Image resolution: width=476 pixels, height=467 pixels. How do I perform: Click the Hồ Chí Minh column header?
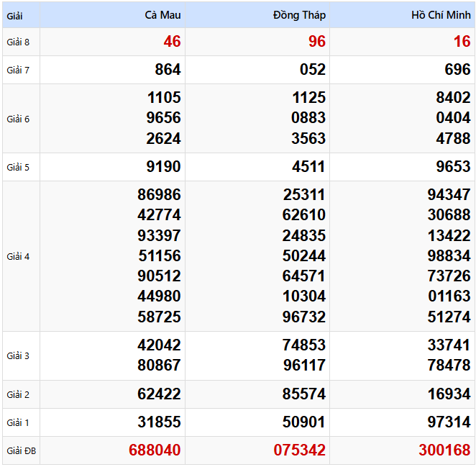pyautogui.click(x=441, y=15)
